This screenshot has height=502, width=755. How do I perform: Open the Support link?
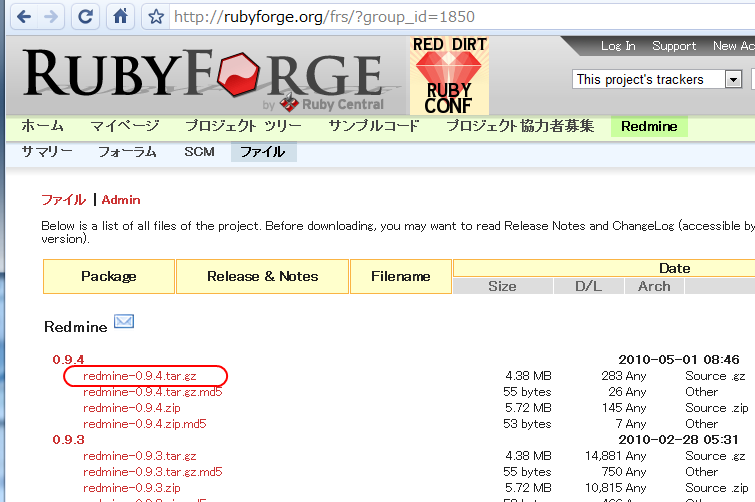click(674, 46)
